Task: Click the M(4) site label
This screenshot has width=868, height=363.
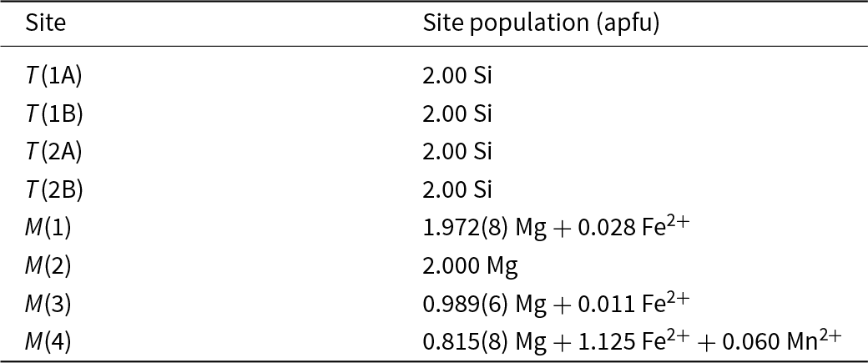Action: coord(49,342)
